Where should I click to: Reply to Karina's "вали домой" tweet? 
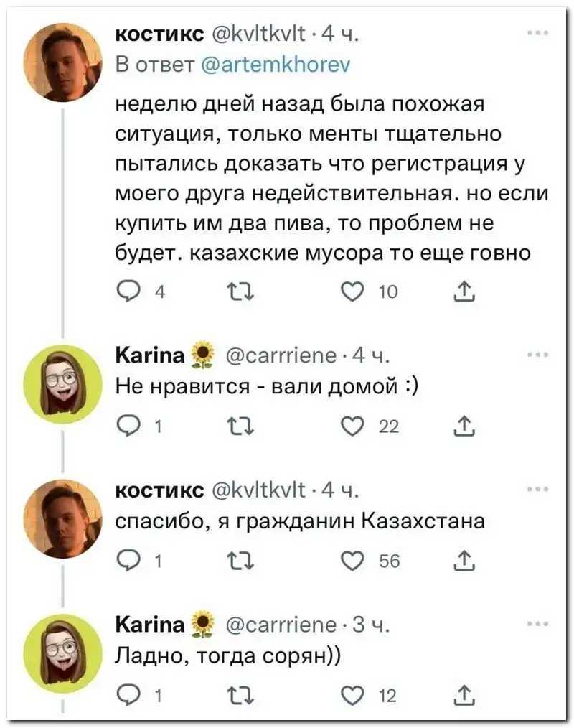(x=127, y=428)
